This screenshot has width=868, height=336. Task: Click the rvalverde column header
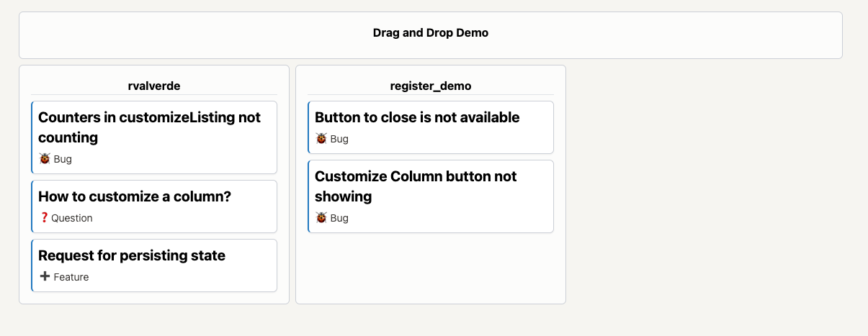click(x=154, y=86)
